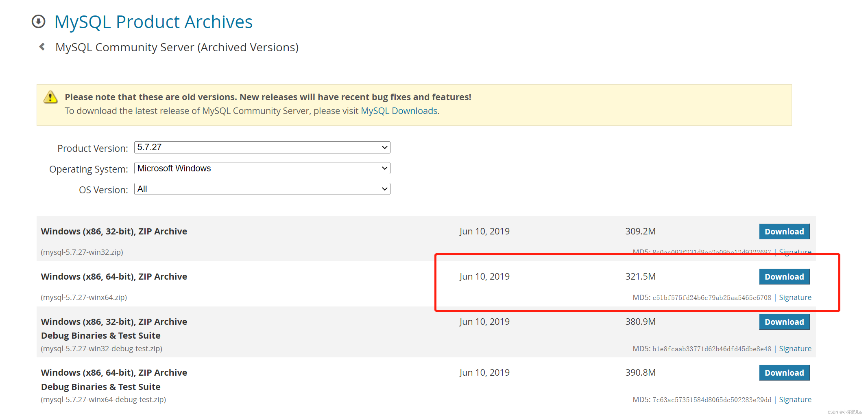
Task: Open the Operating System dropdown showing Microsoft Windows
Action: (x=262, y=168)
